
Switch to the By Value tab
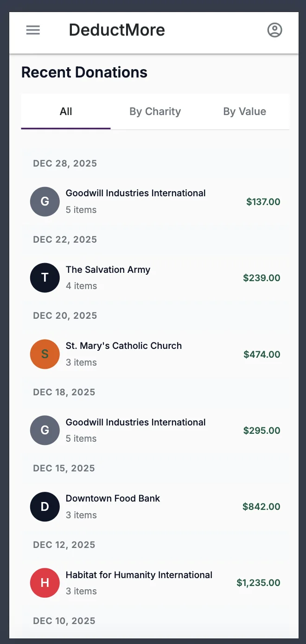(x=244, y=112)
